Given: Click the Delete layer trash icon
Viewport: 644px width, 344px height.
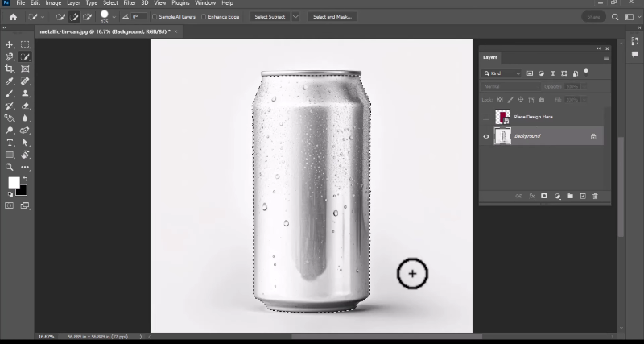Looking at the screenshot, I should pos(595,196).
